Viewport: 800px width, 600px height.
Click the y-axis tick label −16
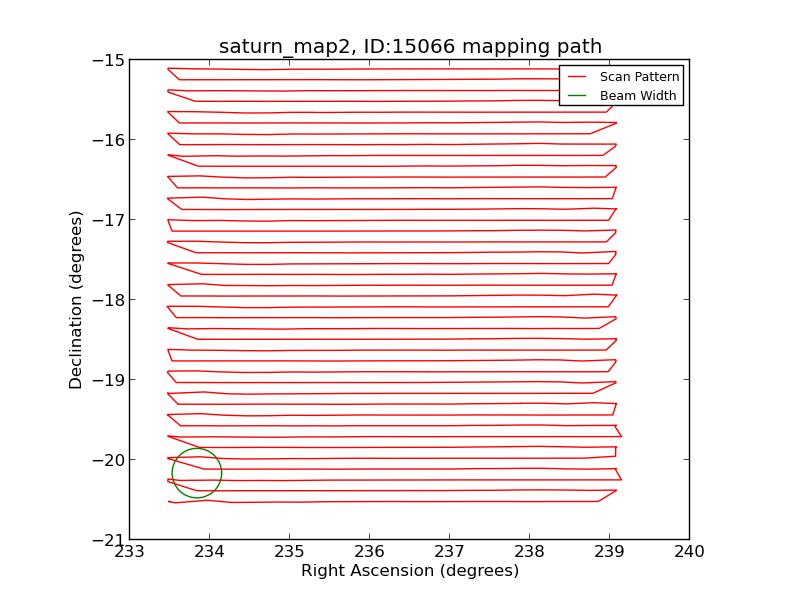pos(108,140)
